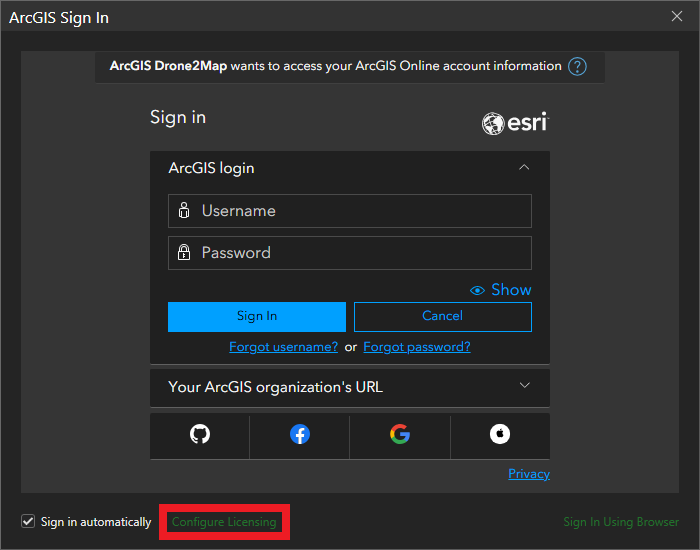The image size is (700, 550).
Task: Collapse the ArcGIS login section
Action: click(524, 168)
